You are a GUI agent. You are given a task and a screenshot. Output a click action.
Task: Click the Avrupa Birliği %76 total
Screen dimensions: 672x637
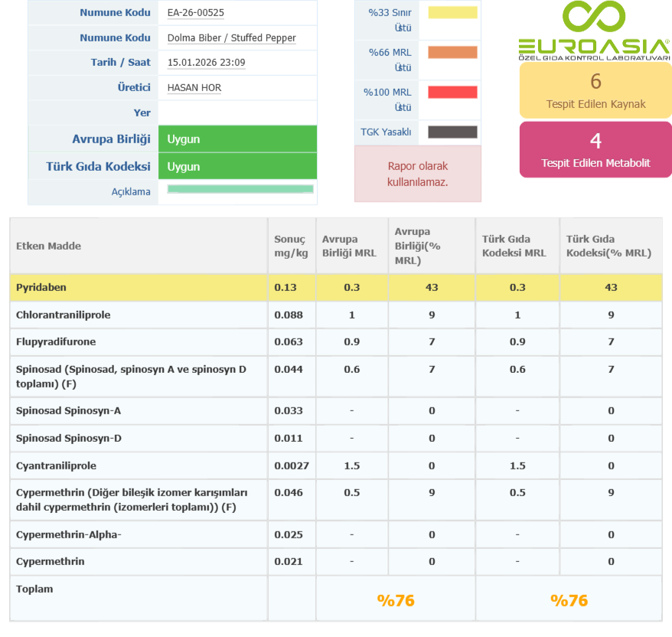click(396, 600)
